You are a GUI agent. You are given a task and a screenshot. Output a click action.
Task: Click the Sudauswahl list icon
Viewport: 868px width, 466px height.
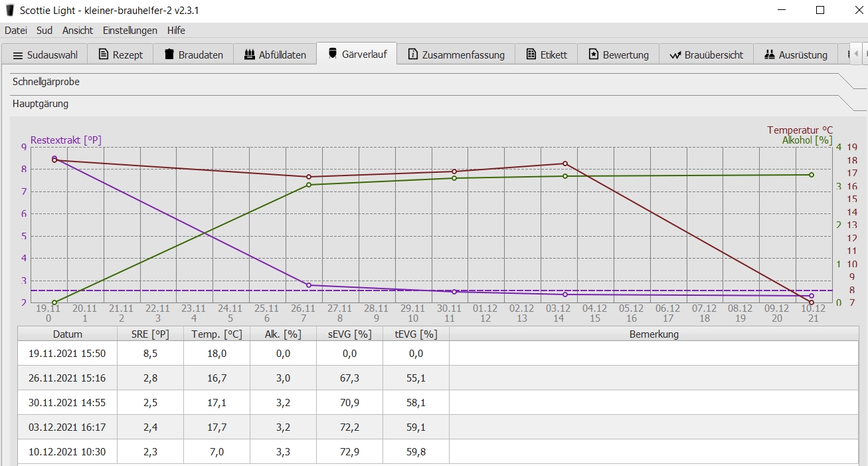tap(18, 55)
